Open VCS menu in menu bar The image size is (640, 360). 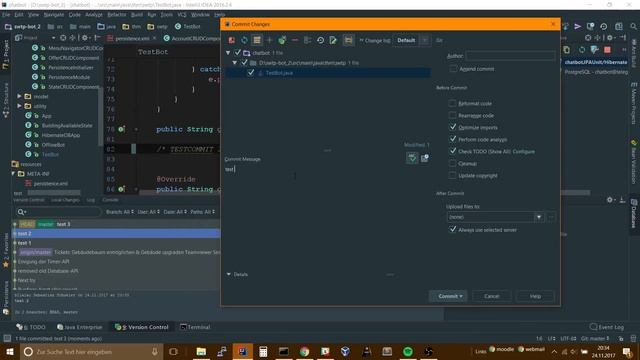click(x=182, y=15)
